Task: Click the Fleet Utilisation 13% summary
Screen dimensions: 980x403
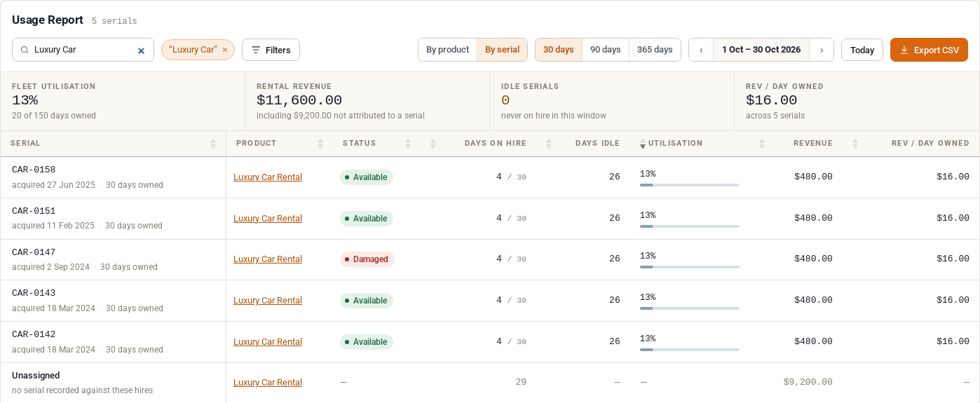Action: tap(123, 101)
